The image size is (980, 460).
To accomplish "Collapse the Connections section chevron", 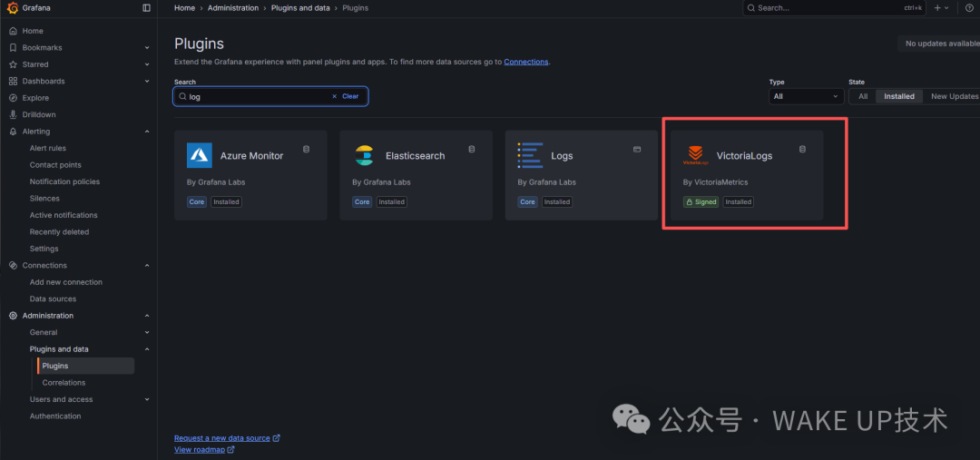I will (x=147, y=265).
